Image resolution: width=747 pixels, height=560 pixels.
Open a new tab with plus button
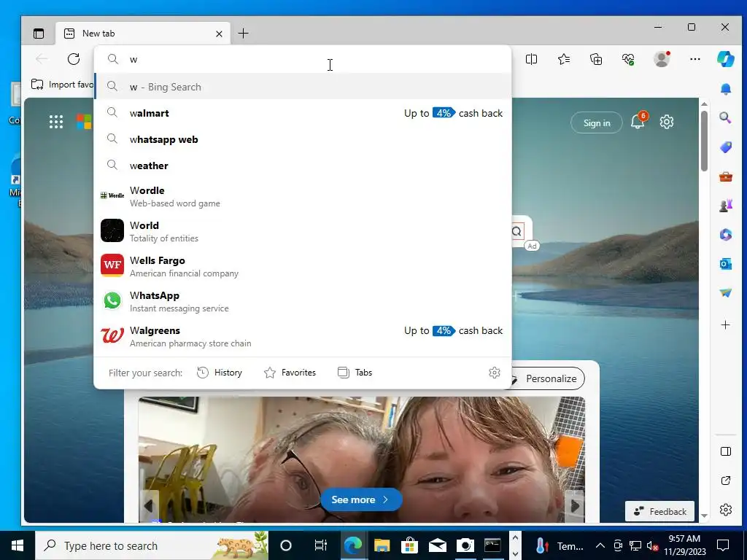coord(243,34)
